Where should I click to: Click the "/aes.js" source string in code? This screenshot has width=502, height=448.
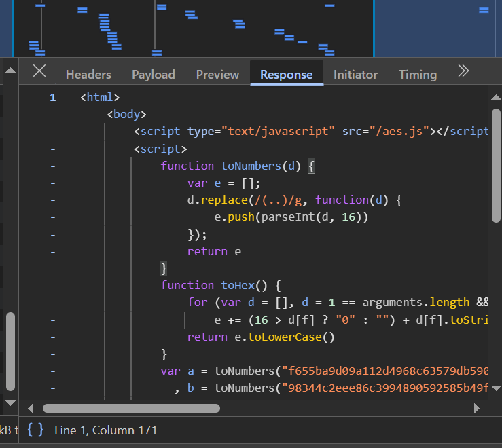tap(398, 132)
